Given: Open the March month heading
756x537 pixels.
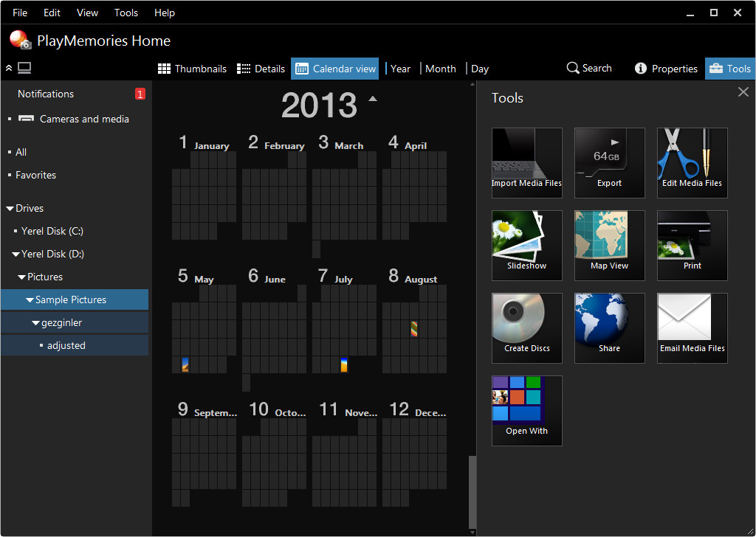Looking at the screenshot, I should (x=341, y=143).
